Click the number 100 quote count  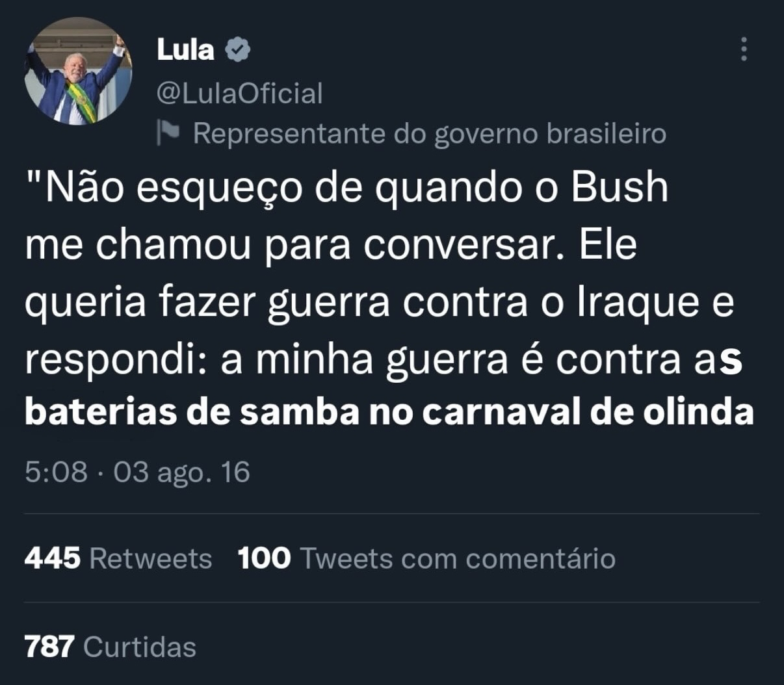(264, 558)
